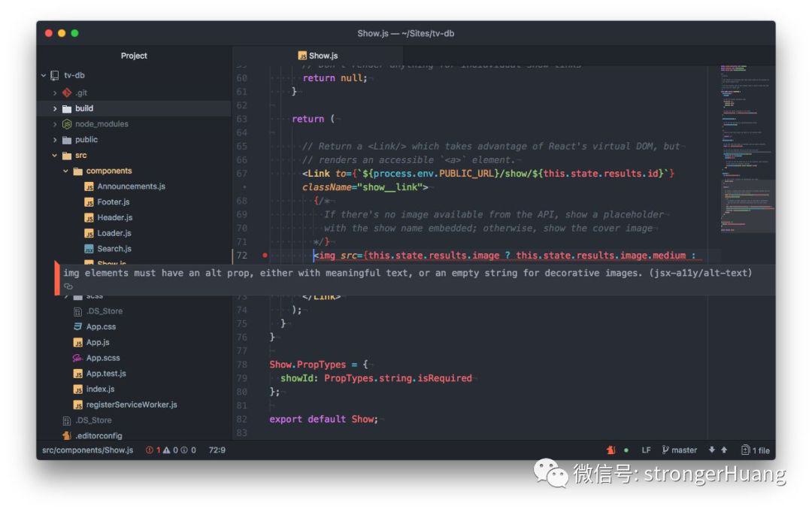Switch to the Show.js editor tab

[317, 56]
